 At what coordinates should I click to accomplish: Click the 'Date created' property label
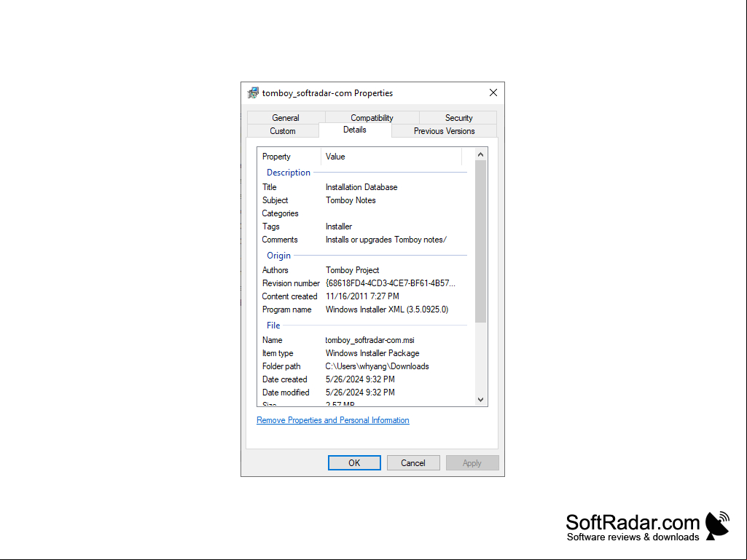(284, 379)
